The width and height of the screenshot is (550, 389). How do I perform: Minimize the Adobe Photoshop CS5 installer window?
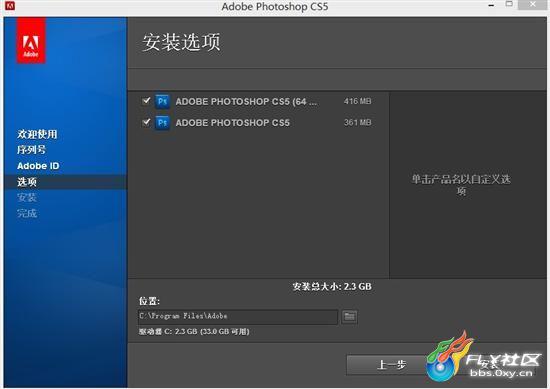coord(491,5)
